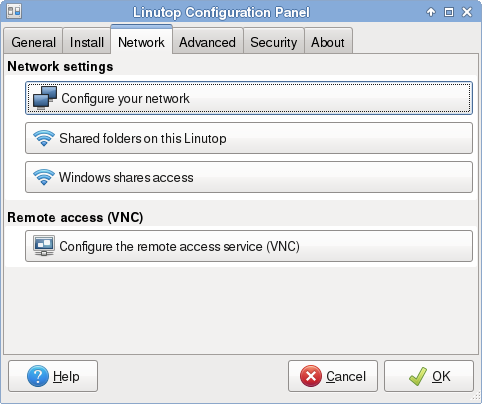Open the window menu icon in title bar
This screenshot has height=404, width=482.
14,12
